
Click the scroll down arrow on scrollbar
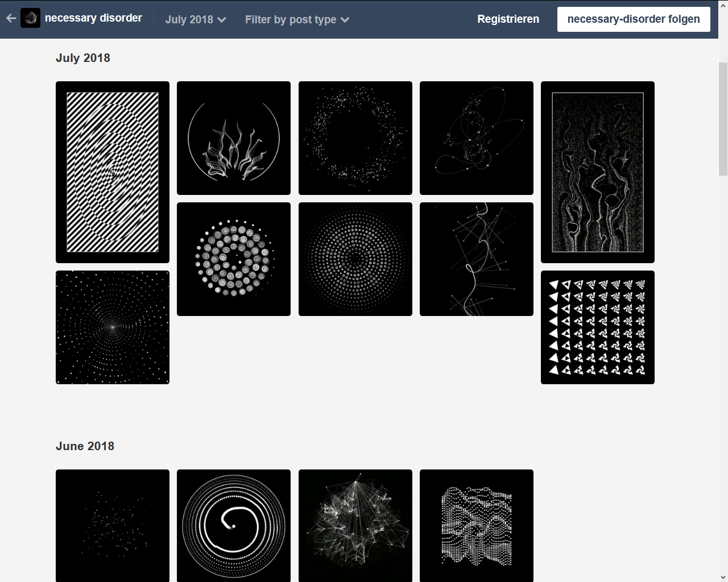pyautogui.click(x=723, y=577)
